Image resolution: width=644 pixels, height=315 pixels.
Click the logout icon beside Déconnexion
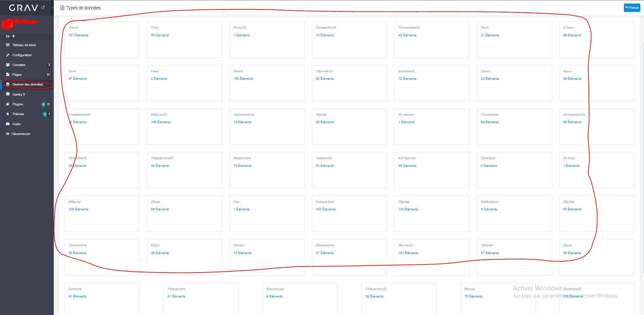(7, 134)
